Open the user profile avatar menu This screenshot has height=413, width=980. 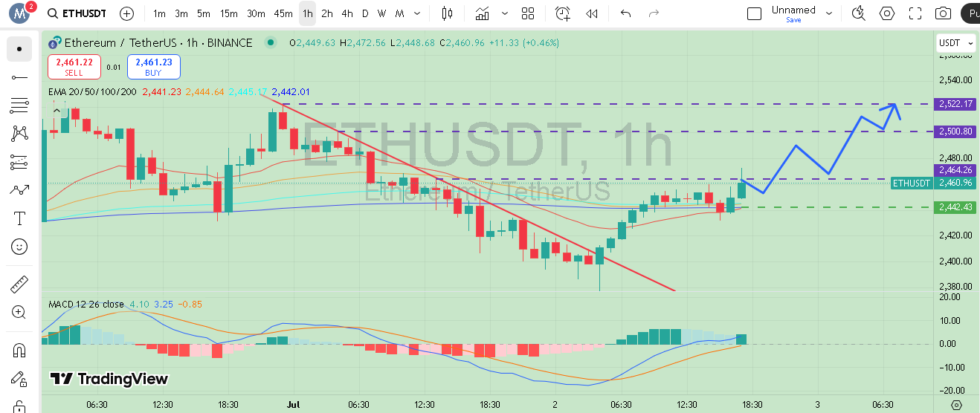coord(20,13)
